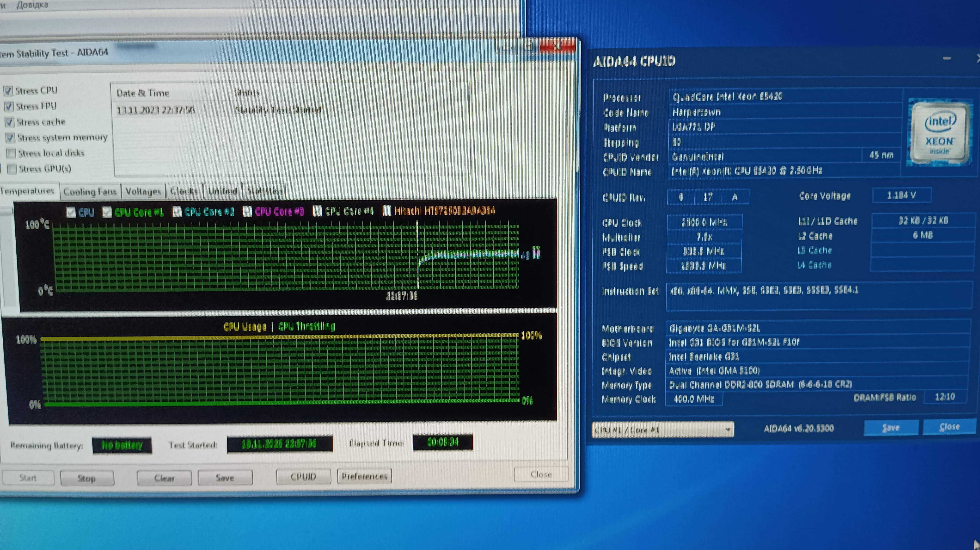Open the Voltages tab
Screen dimensions: 980x550
(x=143, y=191)
